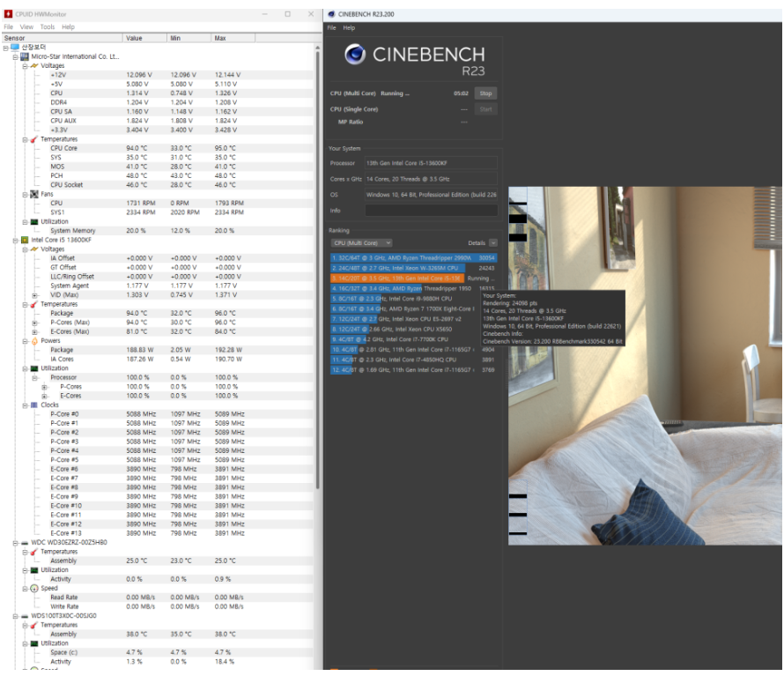The width and height of the screenshot is (784, 676).
Task: Select ranking entry AMD Ryzen Threadripper 2990W
Action: click(x=413, y=258)
